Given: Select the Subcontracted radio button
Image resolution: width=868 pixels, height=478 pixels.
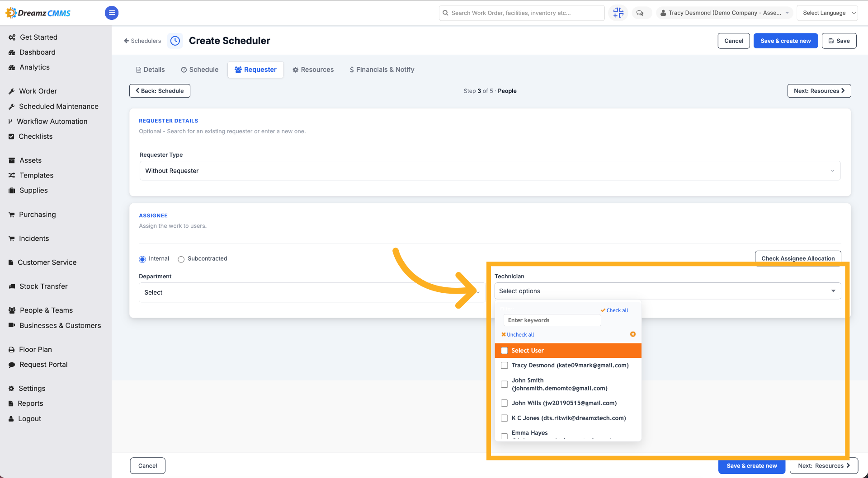Looking at the screenshot, I should (181, 259).
